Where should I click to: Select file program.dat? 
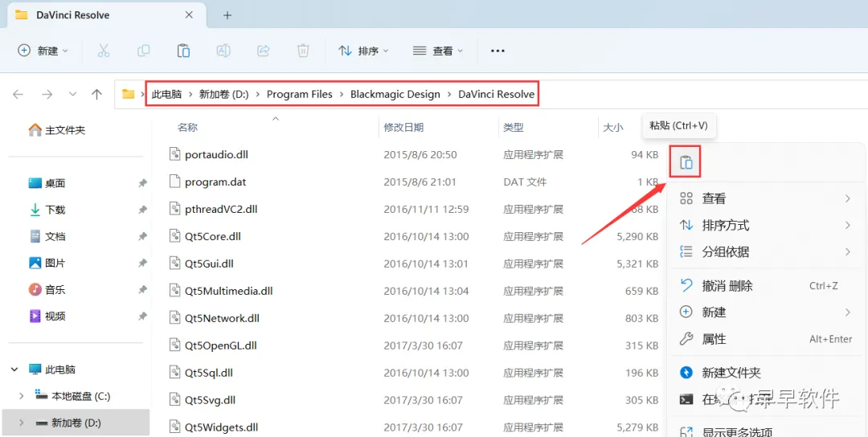coord(215,182)
